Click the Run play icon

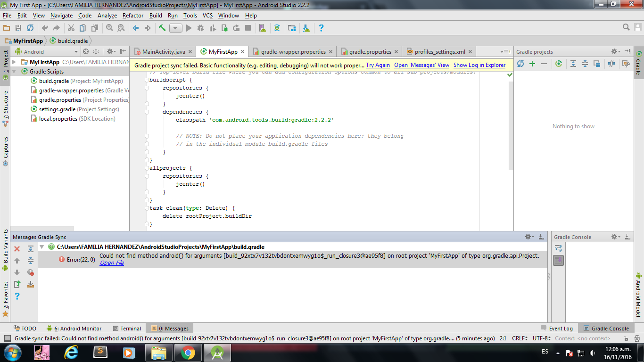click(189, 28)
